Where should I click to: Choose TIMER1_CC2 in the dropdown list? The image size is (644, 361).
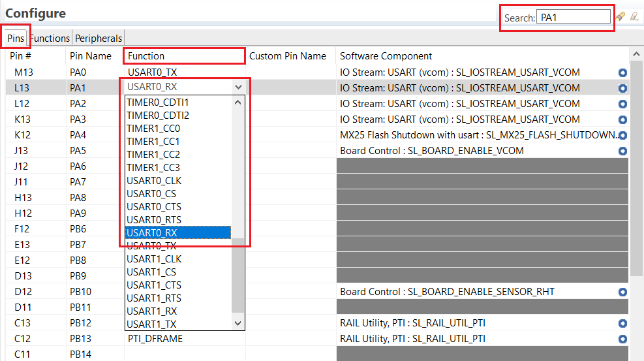point(153,155)
